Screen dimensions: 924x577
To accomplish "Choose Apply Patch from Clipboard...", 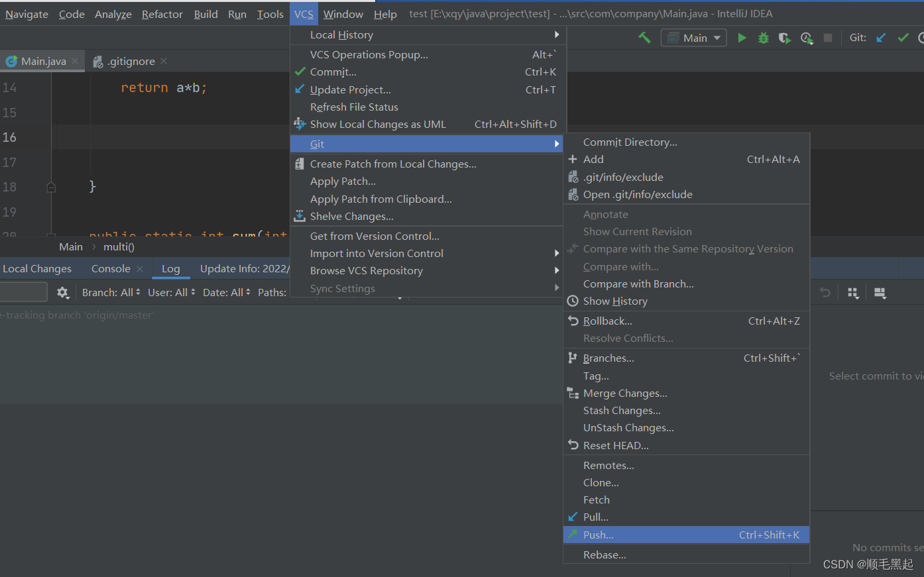I will [428, 199].
